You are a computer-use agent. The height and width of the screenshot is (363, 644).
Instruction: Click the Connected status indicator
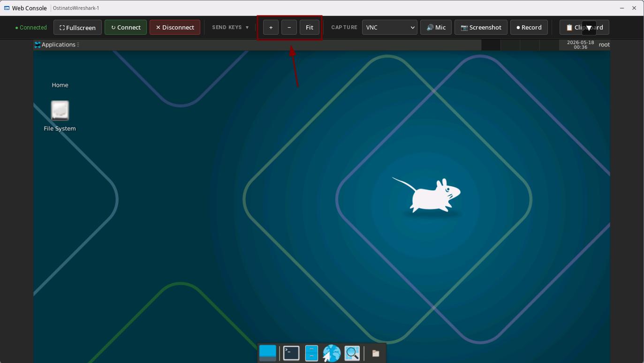point(31,28)
